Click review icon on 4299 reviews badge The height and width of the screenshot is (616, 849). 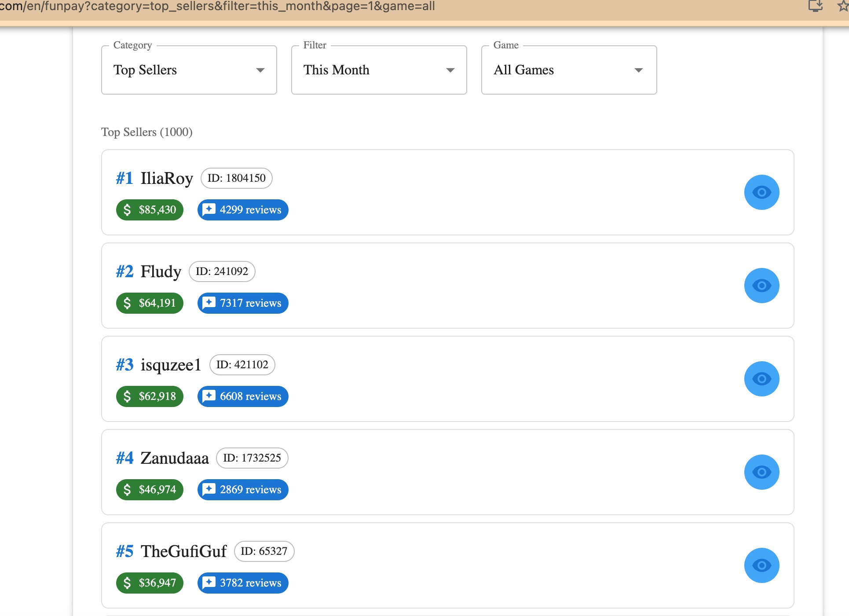click(209, 209)
